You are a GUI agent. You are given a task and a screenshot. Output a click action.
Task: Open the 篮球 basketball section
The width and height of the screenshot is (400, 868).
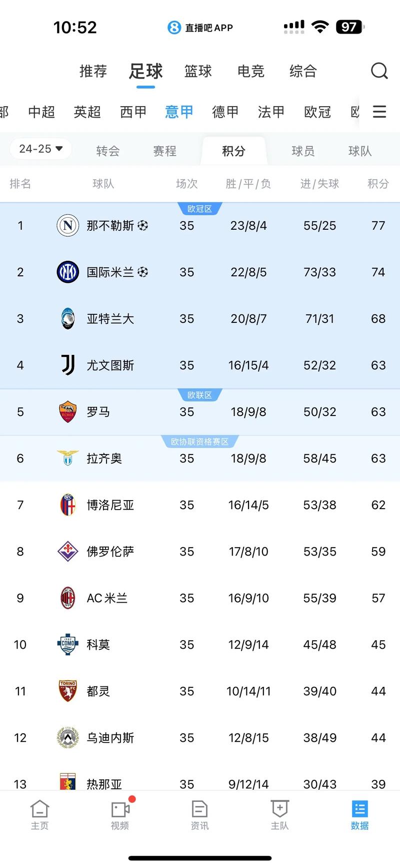[198, 71]
